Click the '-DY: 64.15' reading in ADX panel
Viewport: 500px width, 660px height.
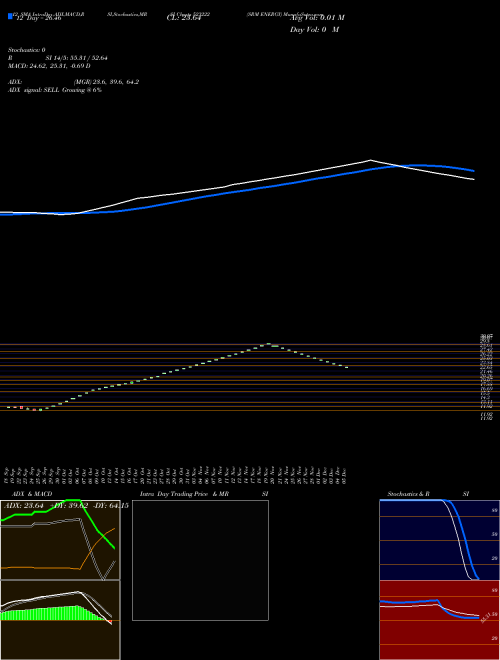(110, 506)
